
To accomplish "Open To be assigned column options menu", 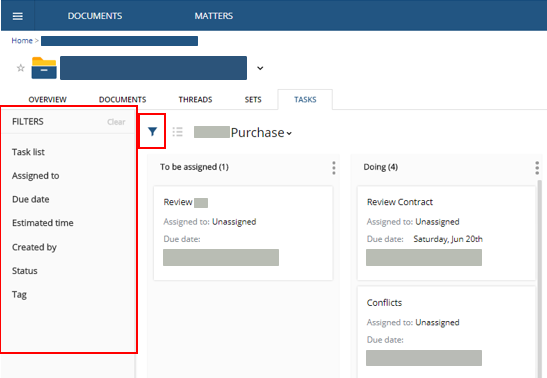I will tap(334, 168).
